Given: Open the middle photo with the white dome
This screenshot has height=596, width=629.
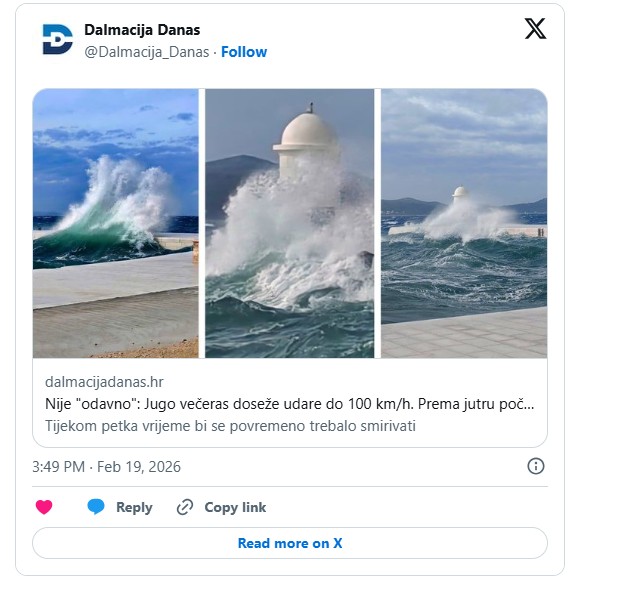Looking at the screenshot, I should (x=290, y=223).
